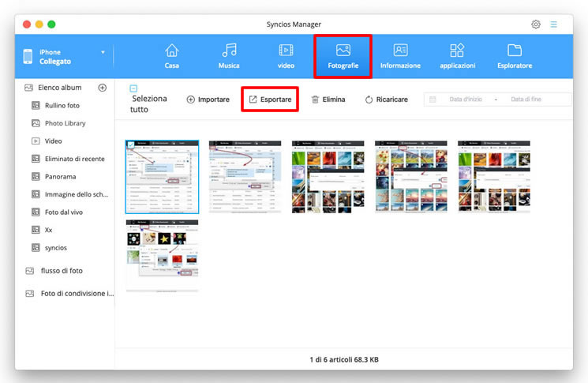Select the second-row photo thumbnail with star
The width and height of the screenshot is (588, 383).
click(x=162, y=256)
